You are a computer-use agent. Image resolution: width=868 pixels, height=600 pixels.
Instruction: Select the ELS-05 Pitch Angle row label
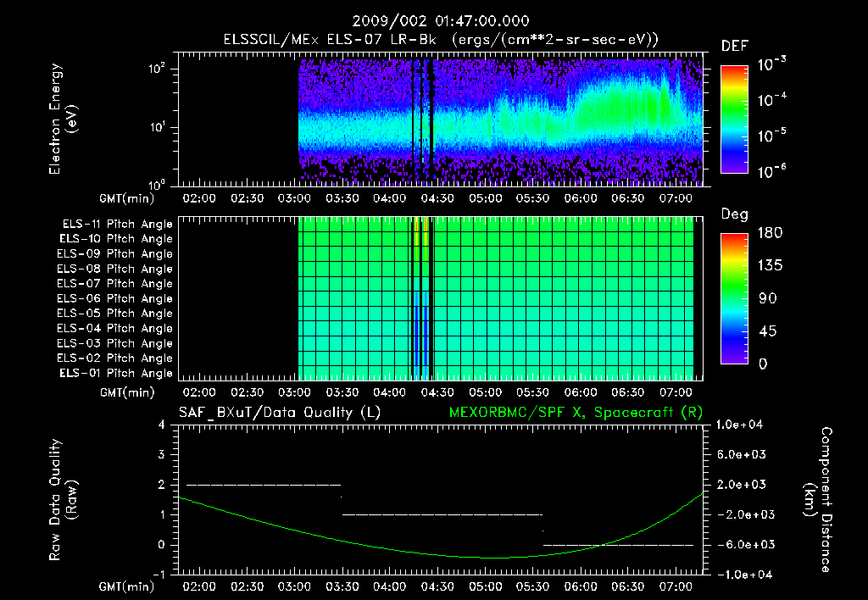[115, 314]
